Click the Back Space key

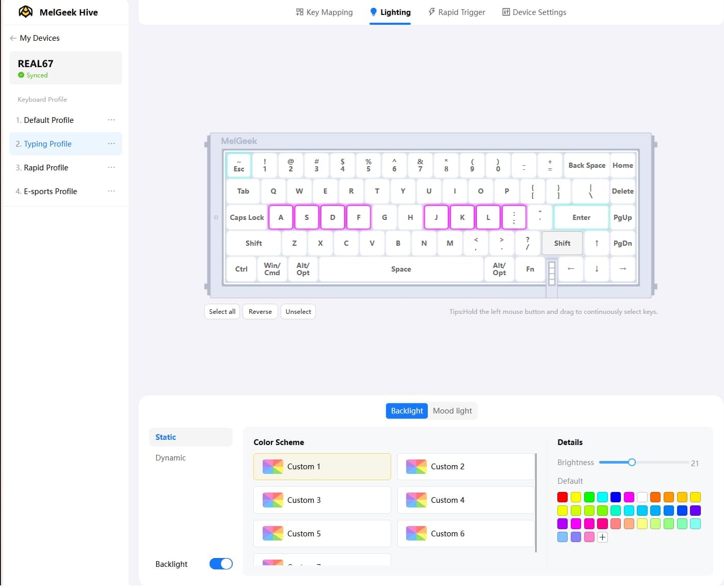point(587,166)
